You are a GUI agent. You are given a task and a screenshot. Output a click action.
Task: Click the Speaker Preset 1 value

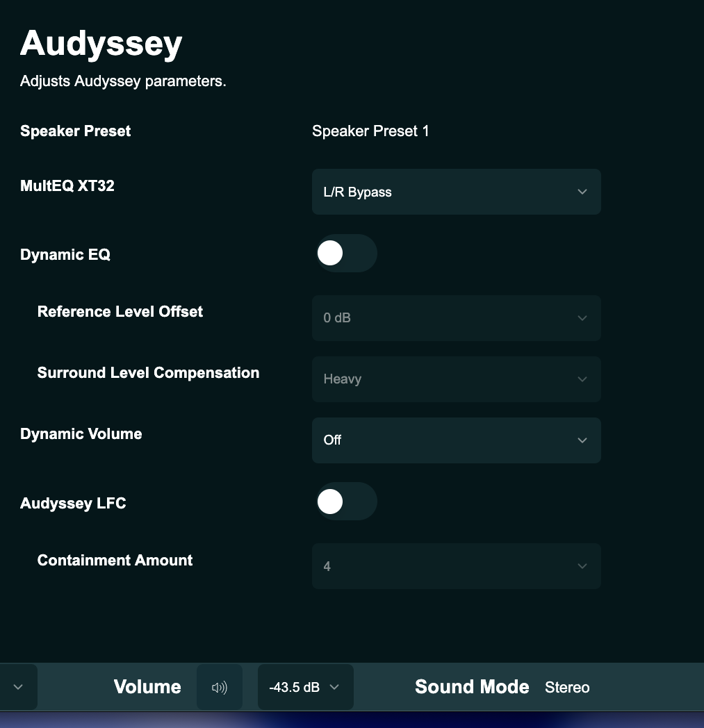(x=370, y=131)
